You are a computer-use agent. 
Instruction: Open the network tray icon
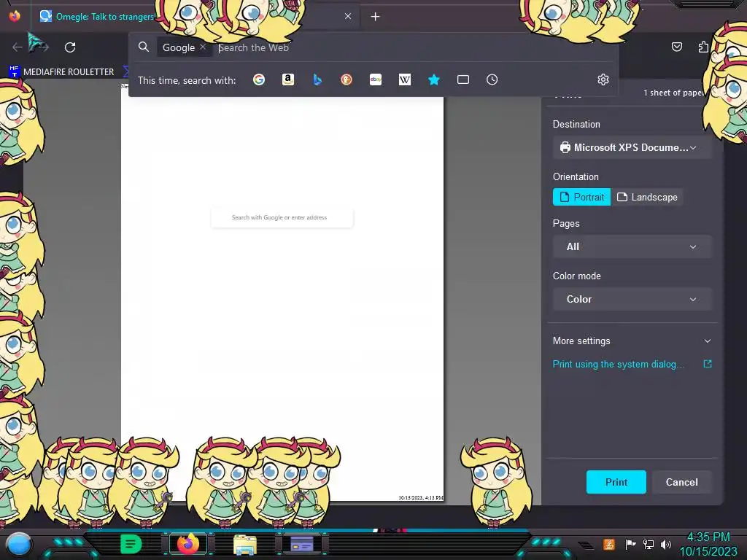pos(649,544)
